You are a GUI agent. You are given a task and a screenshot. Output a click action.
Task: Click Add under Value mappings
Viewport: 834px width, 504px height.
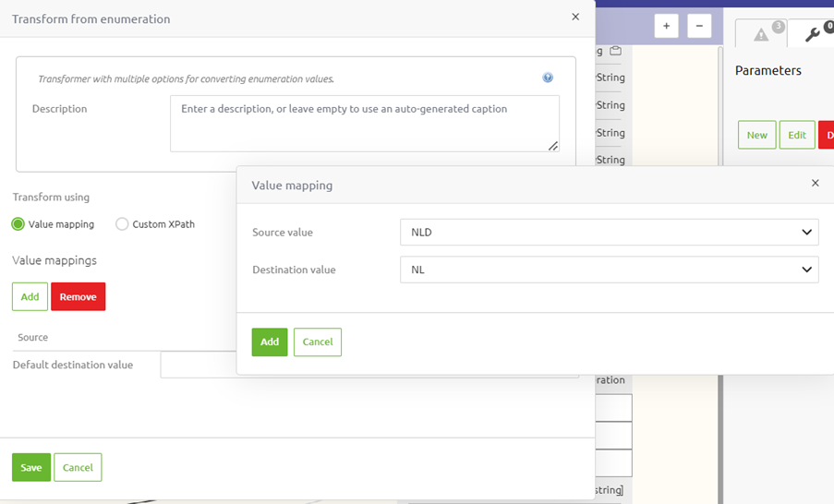click(x=30, y=296)
